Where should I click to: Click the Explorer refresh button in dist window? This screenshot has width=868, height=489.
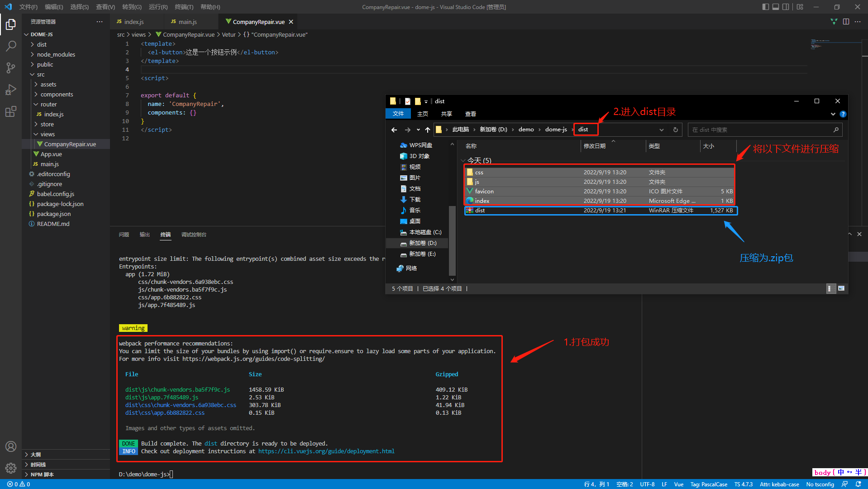675,130
